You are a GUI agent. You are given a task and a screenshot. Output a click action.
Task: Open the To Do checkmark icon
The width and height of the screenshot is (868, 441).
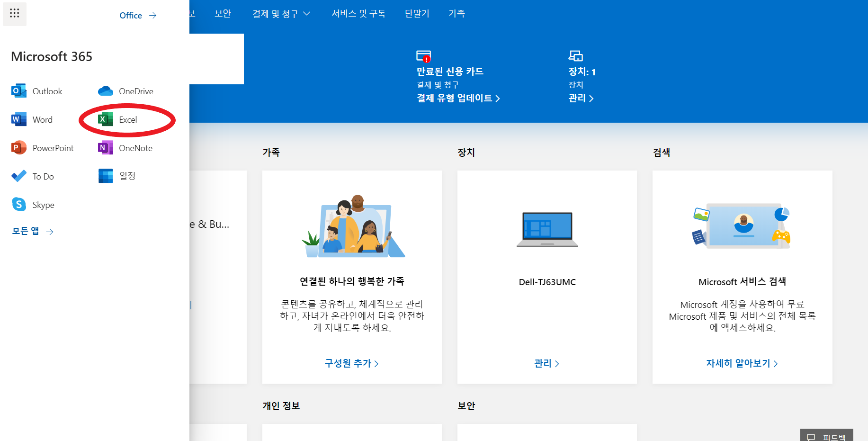(x=18, y=176)
